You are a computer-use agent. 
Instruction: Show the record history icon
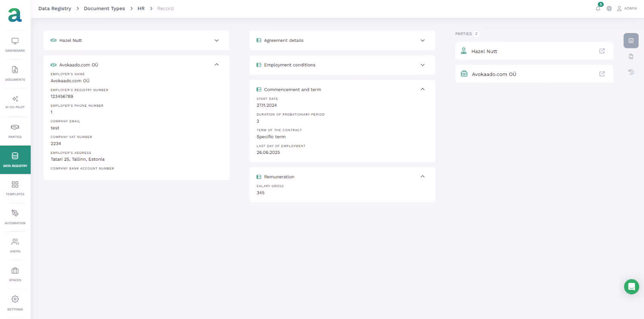pyautogui.click(x=631, y=72)
